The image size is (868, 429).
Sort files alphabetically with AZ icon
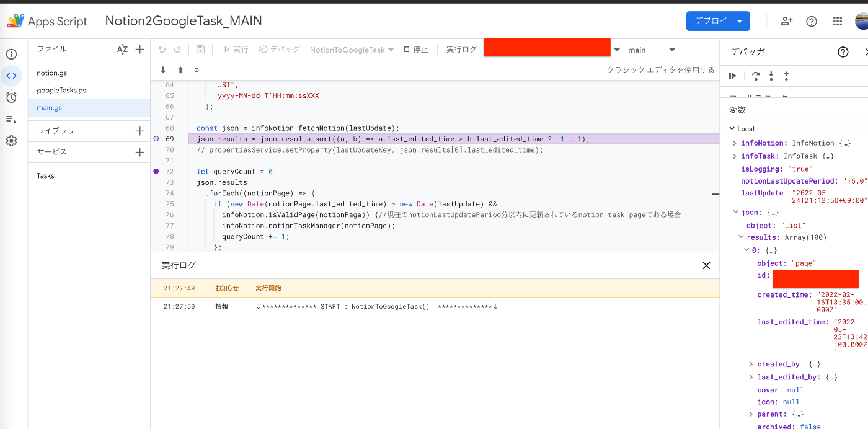[x=122, y=50]
